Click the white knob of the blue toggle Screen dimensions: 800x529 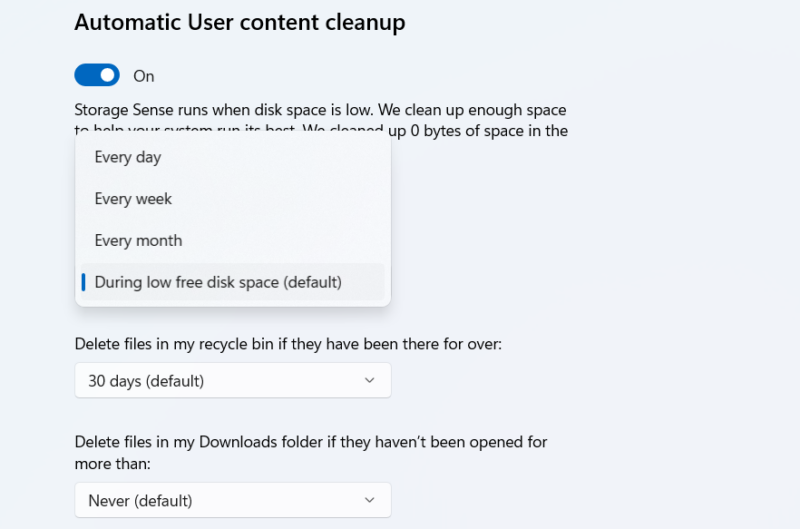coord(107,75)
